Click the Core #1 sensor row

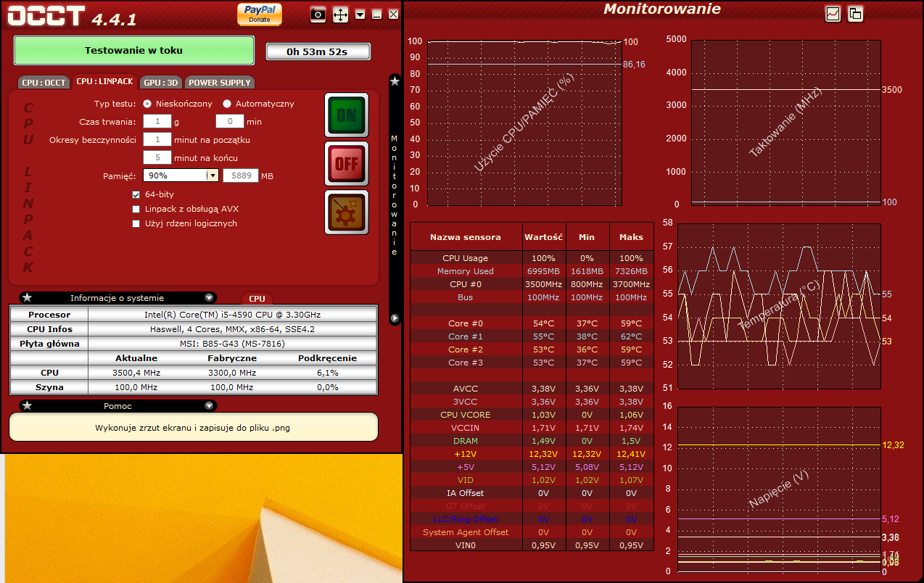coord(532,336)
